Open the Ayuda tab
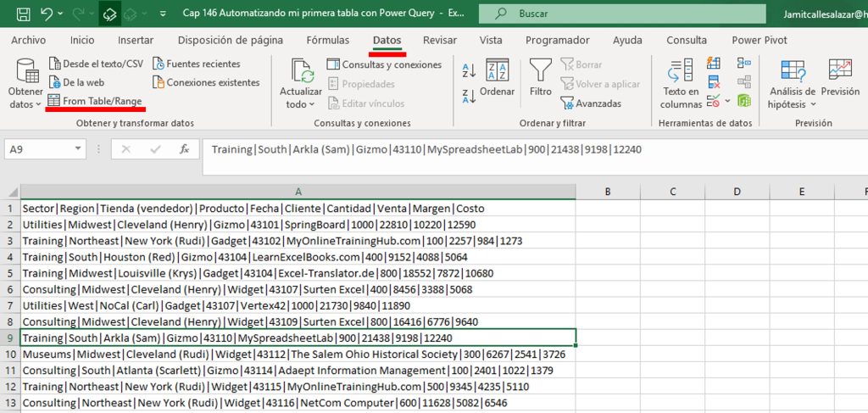The image size is (868, 413). coord(628,41)
